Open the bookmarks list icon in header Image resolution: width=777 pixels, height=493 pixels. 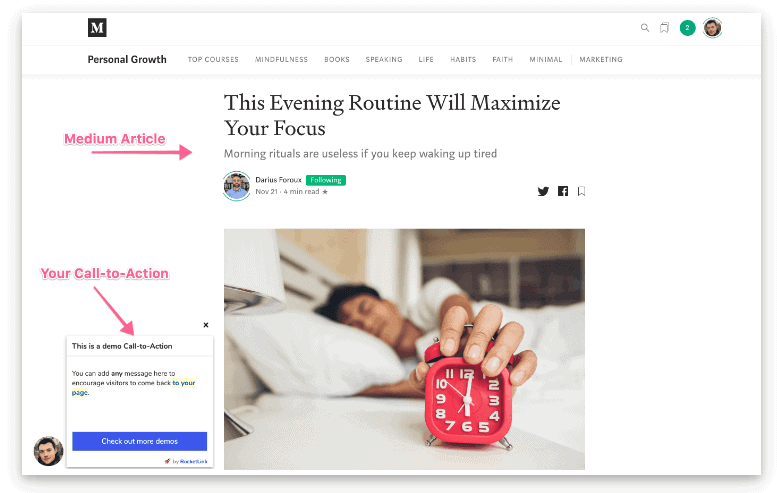[x=665, y=28]
